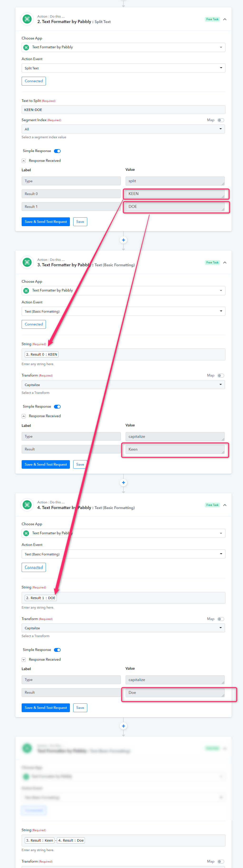The height and width of the screenshot is (868, 243).
Task: Click the Connected button in step 4
Action: point(34,568)
